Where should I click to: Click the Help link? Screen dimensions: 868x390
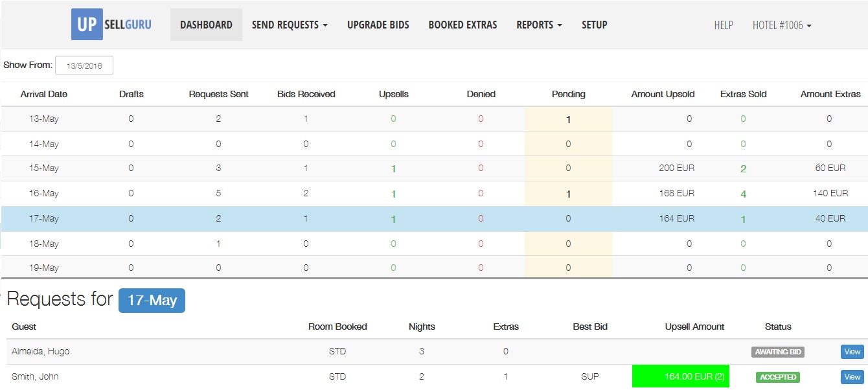(x=724, y=25)
